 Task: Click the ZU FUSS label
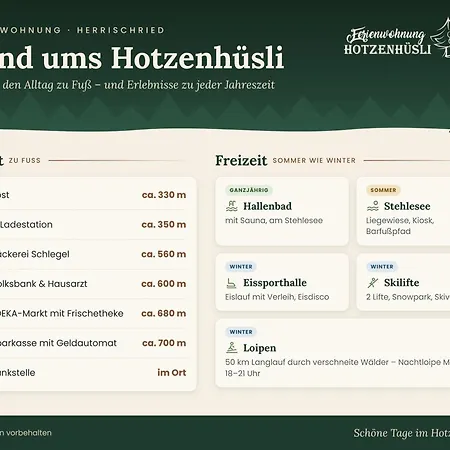pyautogui.click(x=25, y=161)
